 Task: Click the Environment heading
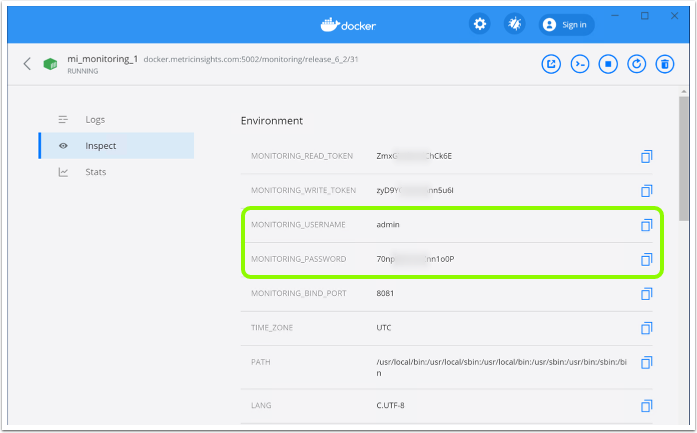coord(272,121)
